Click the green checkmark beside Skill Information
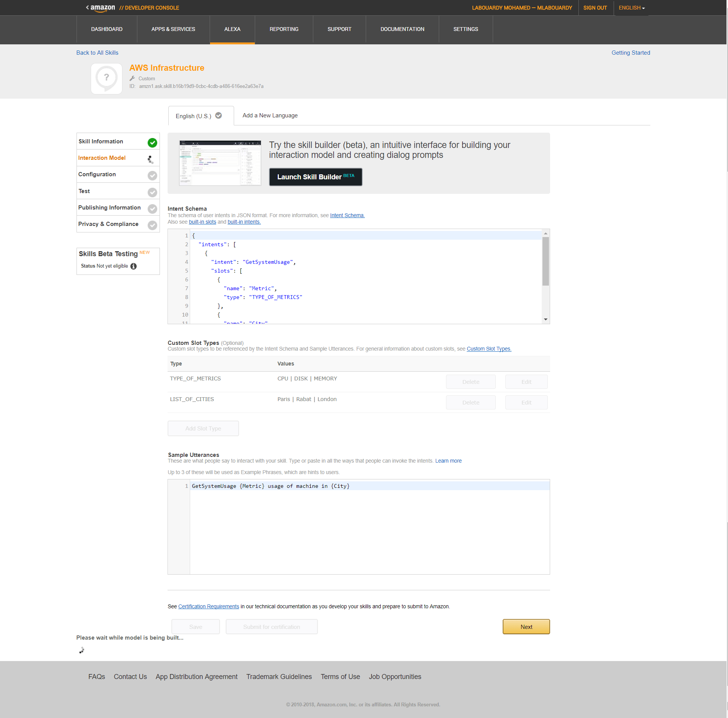 point(152,143)
